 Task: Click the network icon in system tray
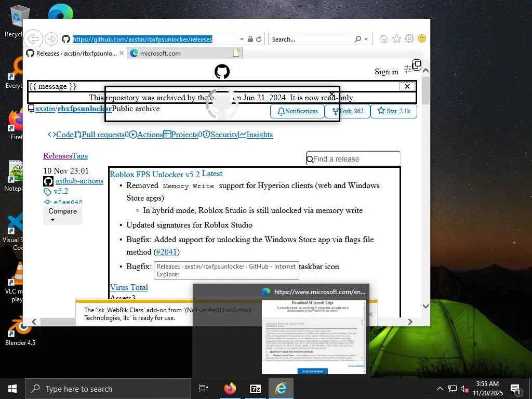(453, 389)
